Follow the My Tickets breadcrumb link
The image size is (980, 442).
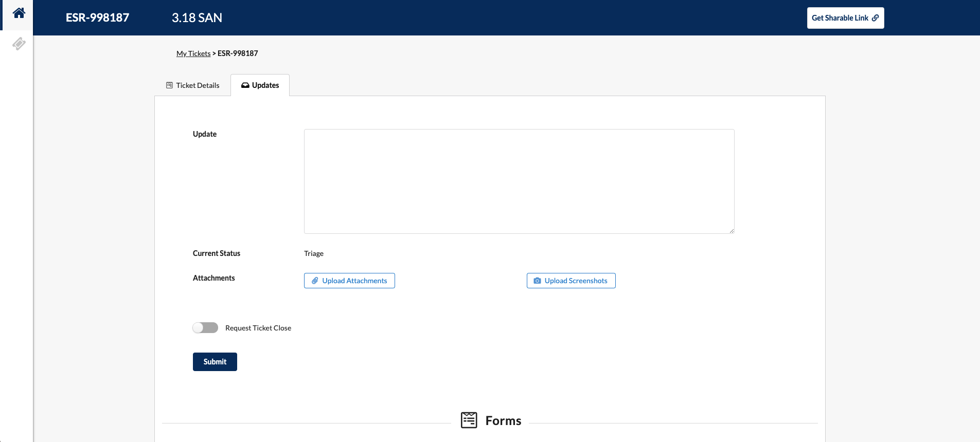(193, 53)
